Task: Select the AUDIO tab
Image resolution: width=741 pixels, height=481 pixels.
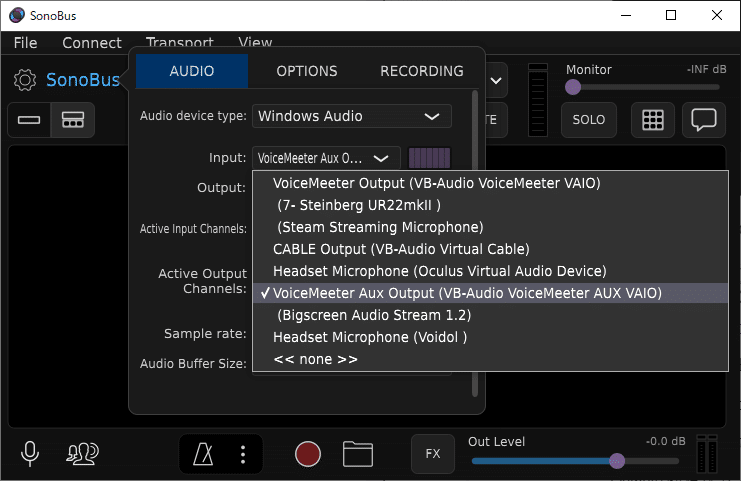Action: 192,71
